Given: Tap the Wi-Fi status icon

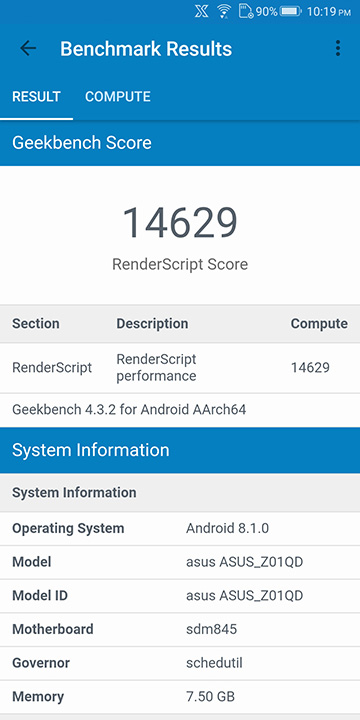Looking at the screenshot, I should (224, 11).
